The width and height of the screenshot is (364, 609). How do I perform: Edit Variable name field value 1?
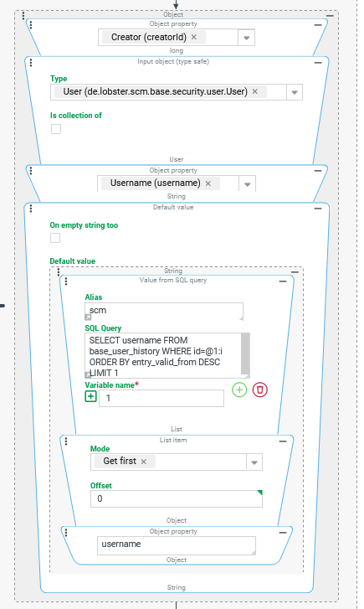161,398
